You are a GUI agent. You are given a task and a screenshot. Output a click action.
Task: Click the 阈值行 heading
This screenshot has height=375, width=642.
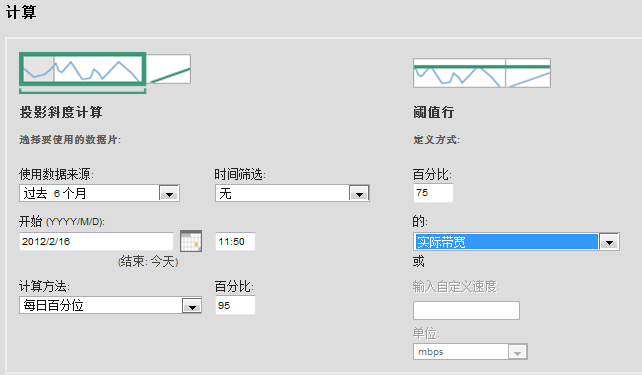[x=434, y=112]
